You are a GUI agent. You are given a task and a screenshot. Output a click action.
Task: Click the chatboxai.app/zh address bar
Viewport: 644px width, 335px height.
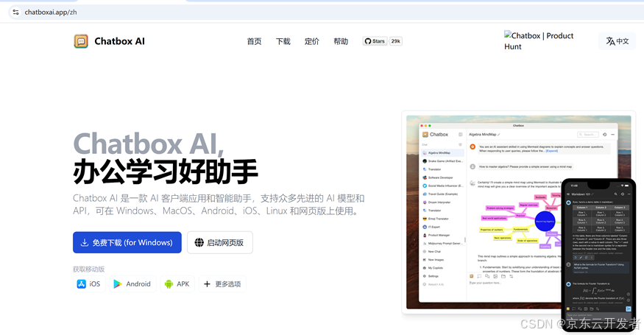[51, 12]
